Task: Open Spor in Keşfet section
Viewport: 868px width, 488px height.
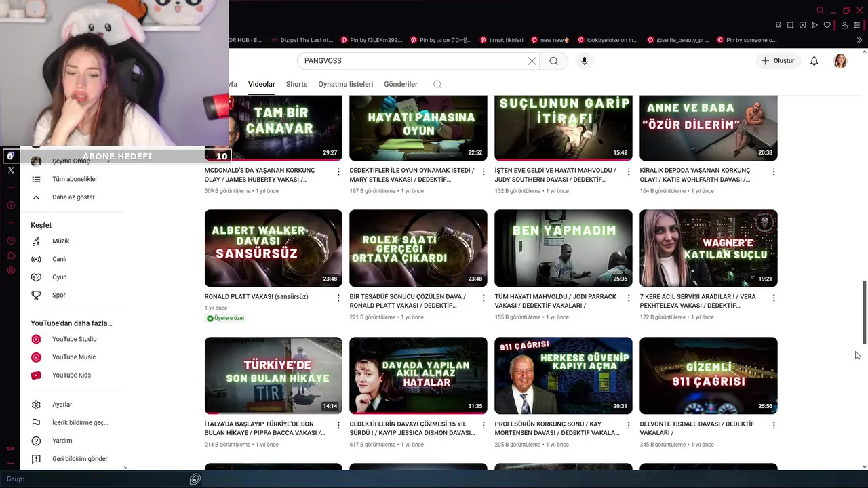Action: 58,296
